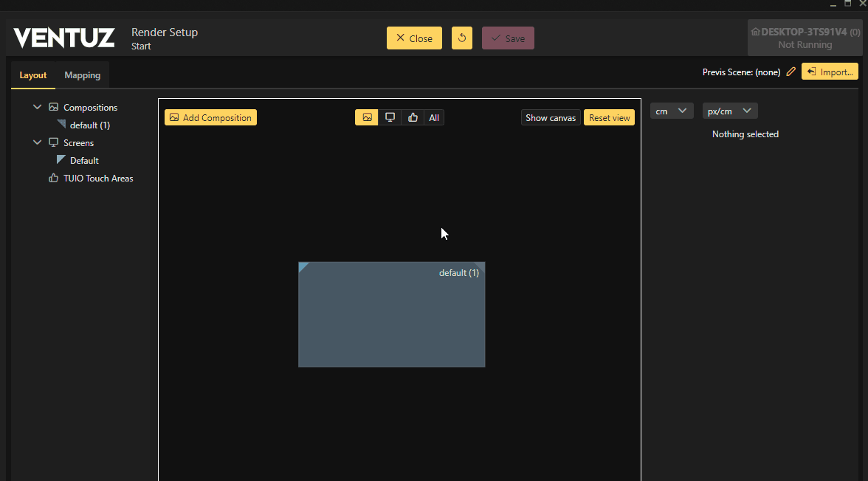Click the Ventuz logo
868x481 pixels.
(64, 38)
